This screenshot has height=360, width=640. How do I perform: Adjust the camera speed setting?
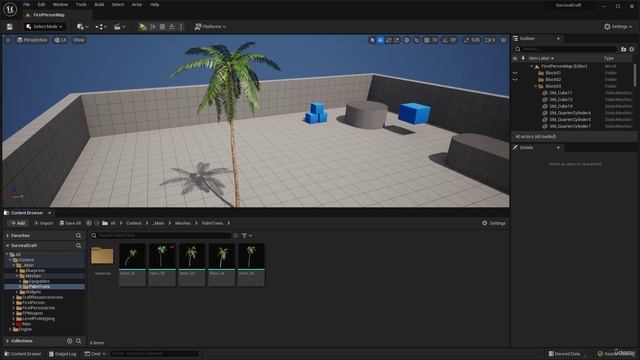pos(490,40)
